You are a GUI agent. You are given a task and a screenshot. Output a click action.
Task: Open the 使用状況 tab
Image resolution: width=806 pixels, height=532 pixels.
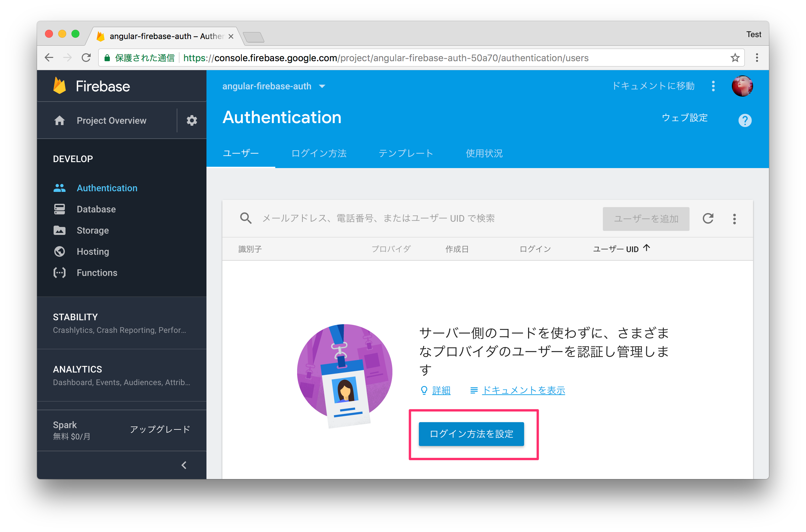pyautogui.click(x=484, y=154)
